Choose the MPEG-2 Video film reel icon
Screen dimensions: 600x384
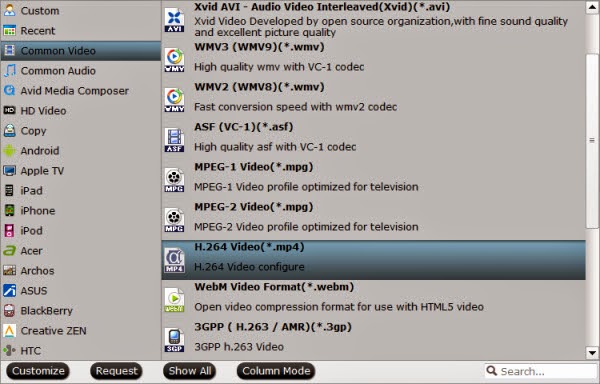[x=174, y=220]
